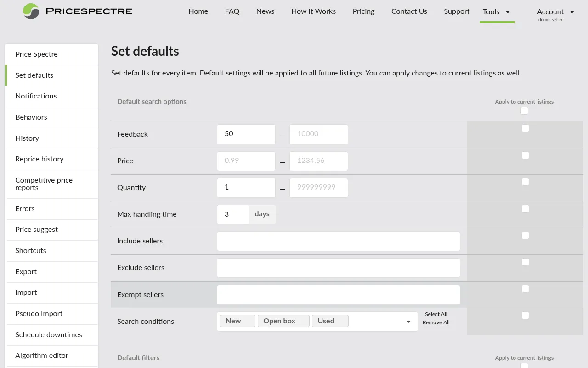
Task: Open the Search conditions dropdown
Action: [x=408, y=321]
